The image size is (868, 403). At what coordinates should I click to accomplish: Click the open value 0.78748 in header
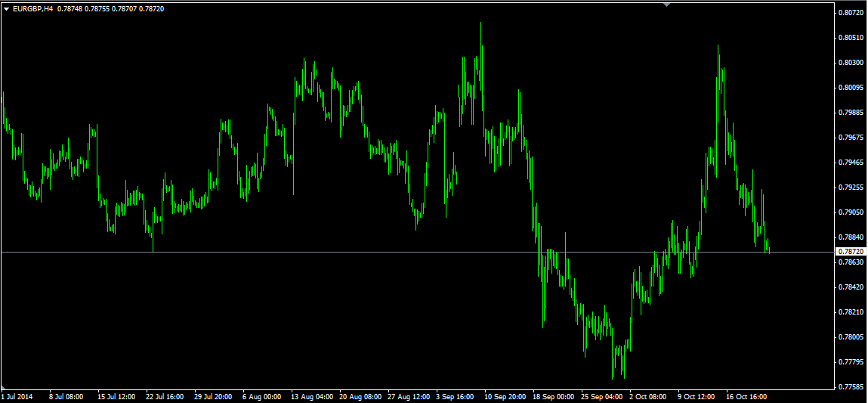coord(70,9)
